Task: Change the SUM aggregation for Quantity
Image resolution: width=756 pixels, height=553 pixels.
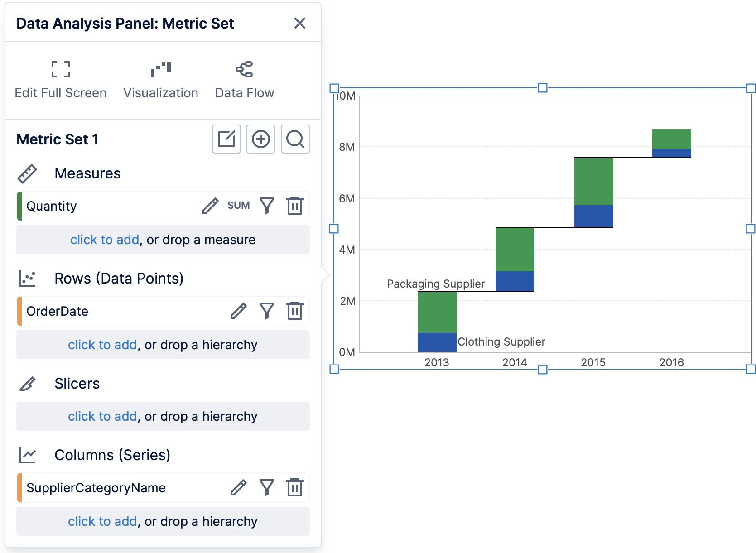Action: pyautogui.click(x=239, y=205)
